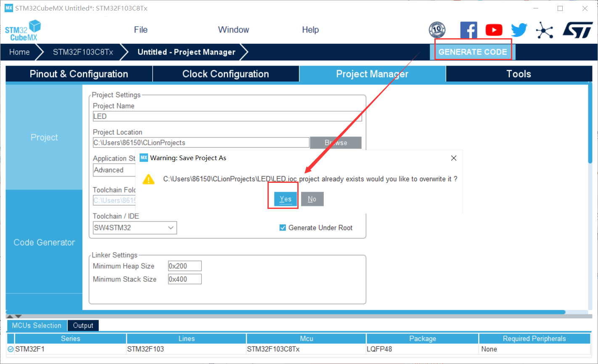Click the ST logo icon

[x=577, y=30]
